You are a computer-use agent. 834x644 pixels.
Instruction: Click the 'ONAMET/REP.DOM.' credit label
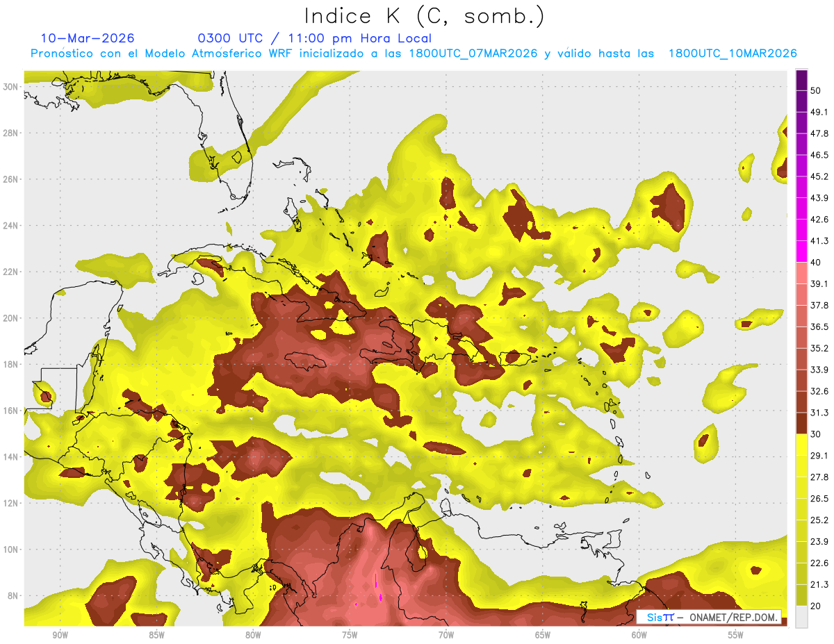click(x=733, y=617)
